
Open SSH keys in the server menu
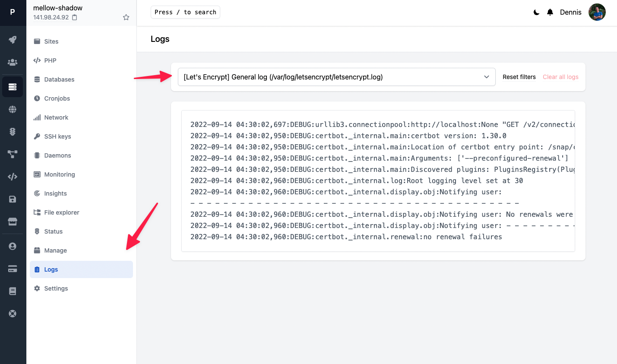coord(81,136)
